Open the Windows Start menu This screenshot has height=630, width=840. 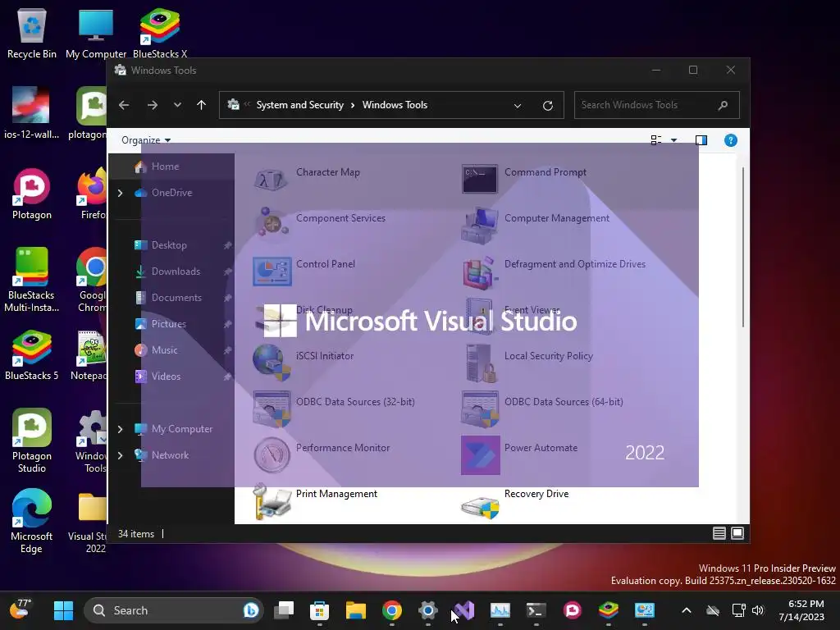[64, 610]
